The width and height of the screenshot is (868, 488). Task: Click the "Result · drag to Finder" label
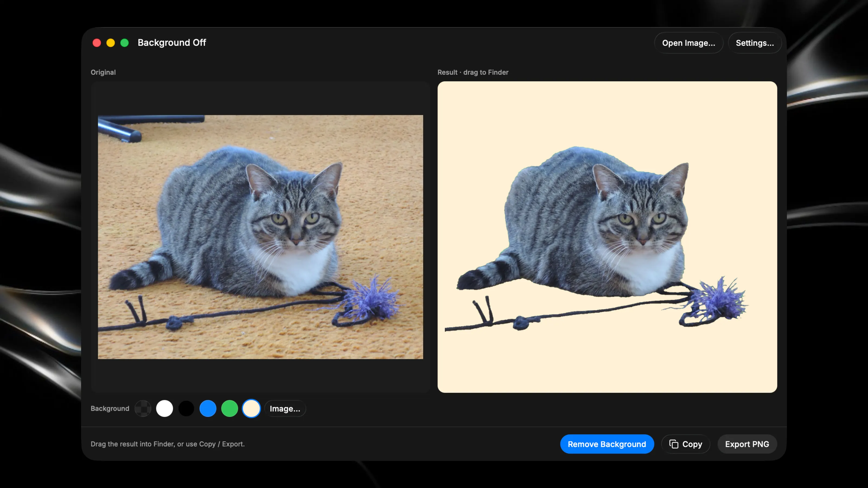(473, 72)
